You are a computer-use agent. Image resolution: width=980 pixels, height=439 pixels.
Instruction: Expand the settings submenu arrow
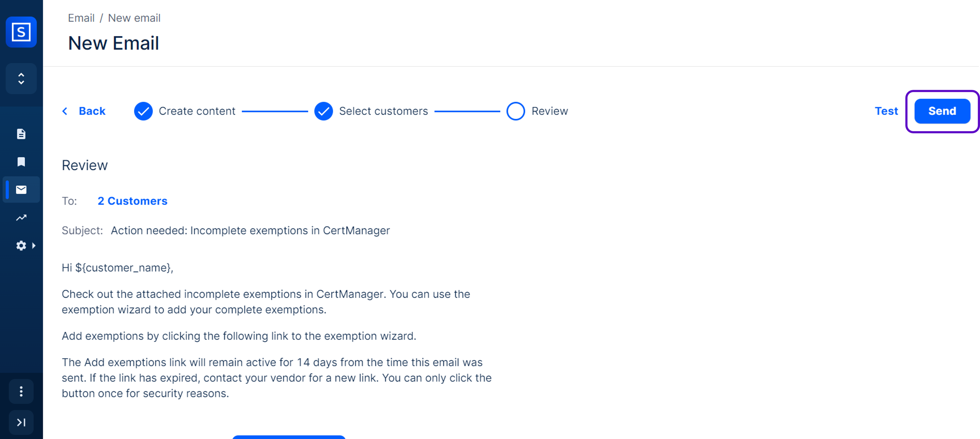34,246
